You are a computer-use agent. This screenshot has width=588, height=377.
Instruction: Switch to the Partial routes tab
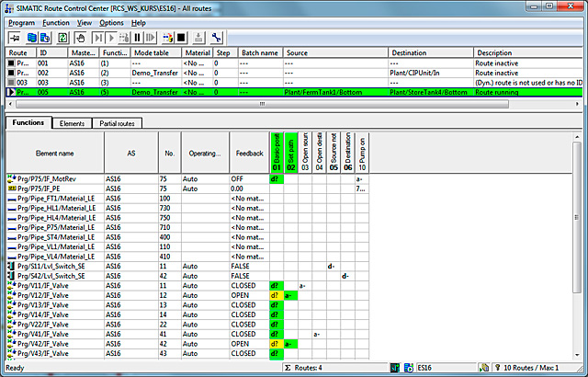[116, 122]
